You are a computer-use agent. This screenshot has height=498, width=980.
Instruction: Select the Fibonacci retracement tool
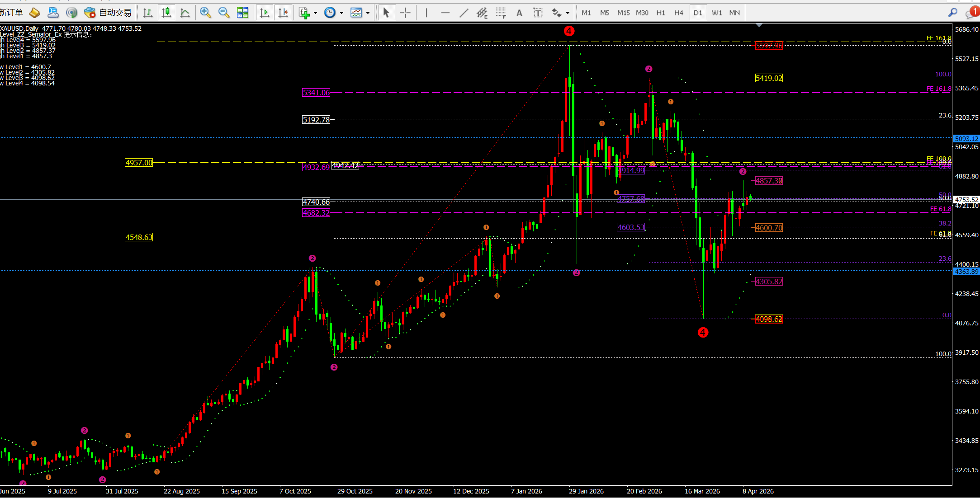tap(501, 13)
